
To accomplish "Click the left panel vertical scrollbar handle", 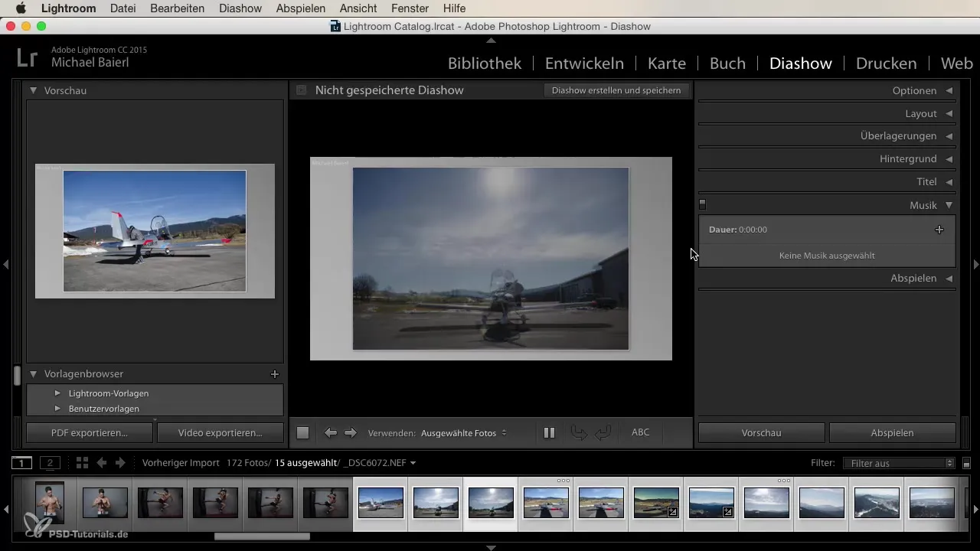I will pyautogui.click(x=17, y=377).
